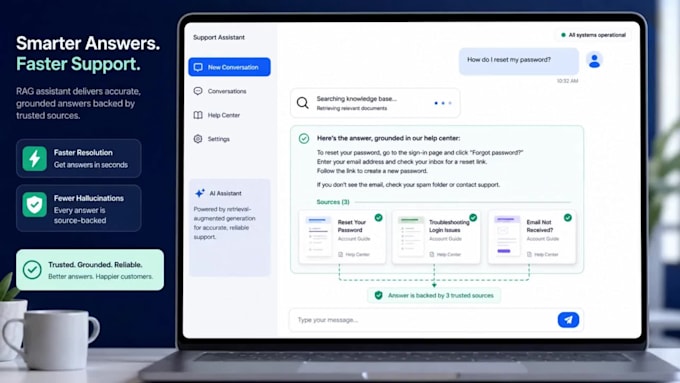Screen dimensions: 680x383
Task: Click the verified check on Reset Your Password card
Action: tap(379, 217)
